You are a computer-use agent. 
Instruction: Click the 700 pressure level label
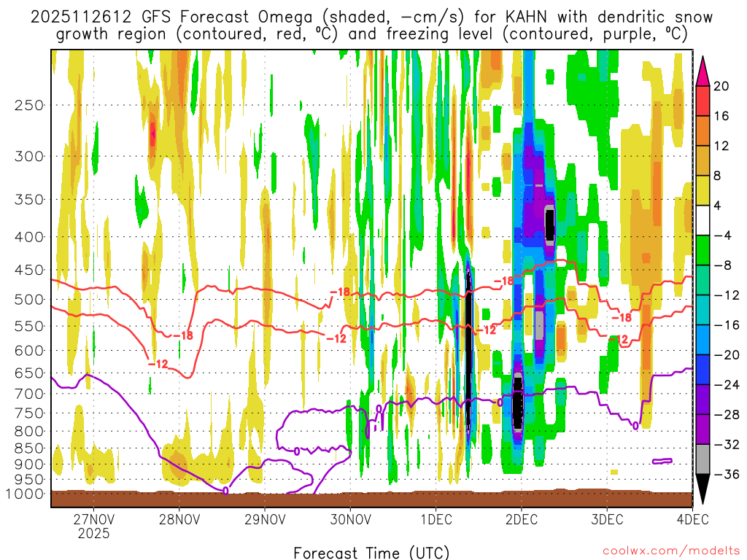(x=29, y=394)
